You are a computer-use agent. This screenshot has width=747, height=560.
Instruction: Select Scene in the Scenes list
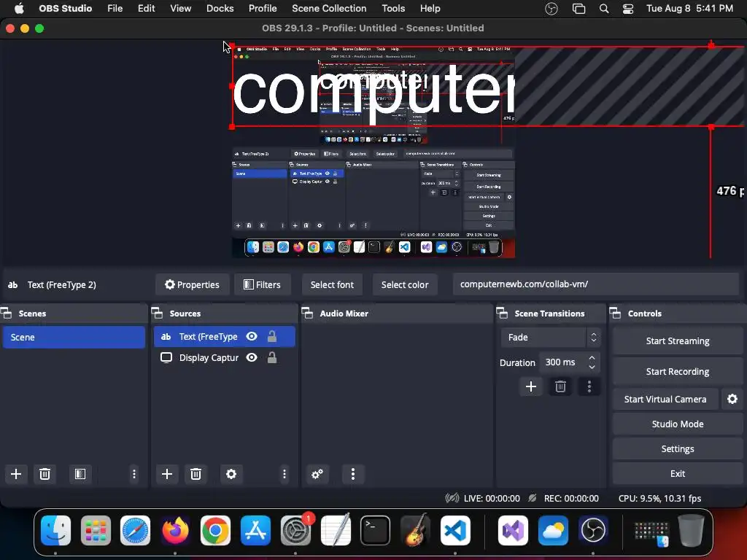tap(74, 337)
